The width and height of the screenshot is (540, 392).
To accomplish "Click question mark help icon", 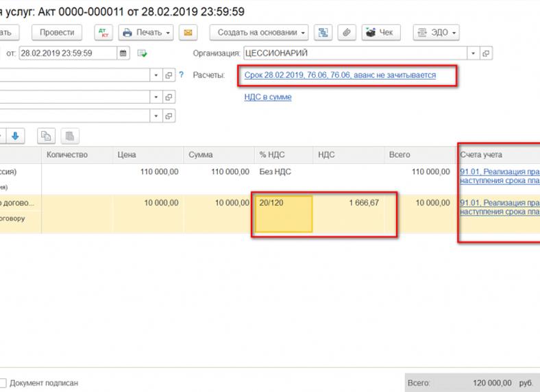I will click(x=181, y=75).
